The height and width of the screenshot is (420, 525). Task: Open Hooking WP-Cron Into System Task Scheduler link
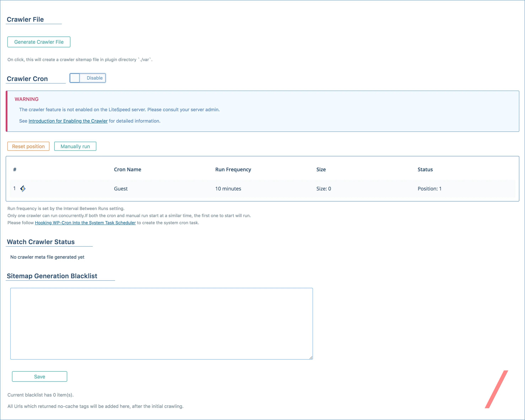[x=85, y=223]
